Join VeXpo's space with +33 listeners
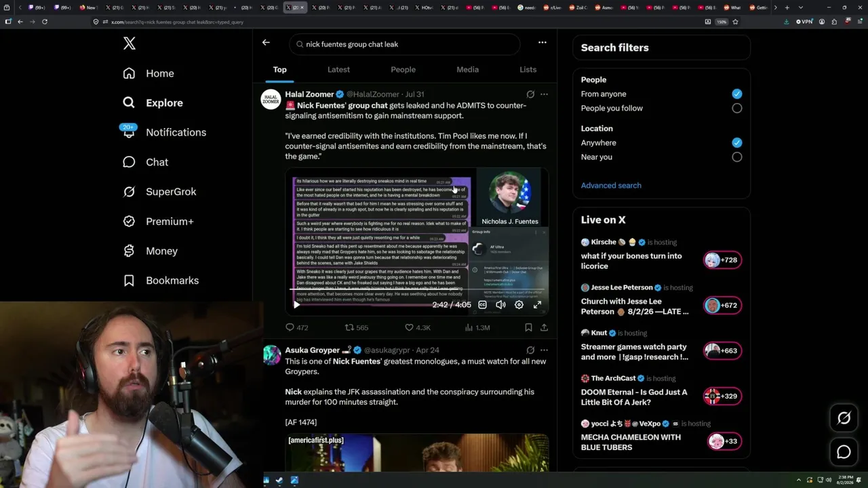Image resolution: width=868 pixels, height=488 pixels. pyautogui.click(x=724, y=442)
